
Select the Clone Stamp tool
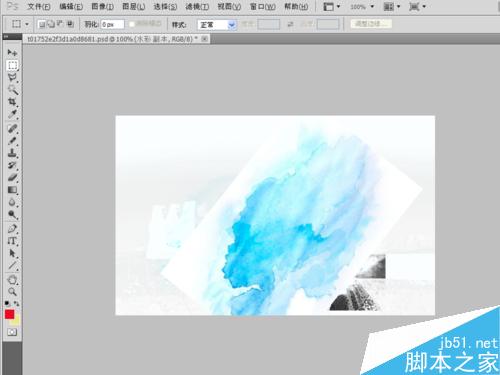tap(12, 153)
